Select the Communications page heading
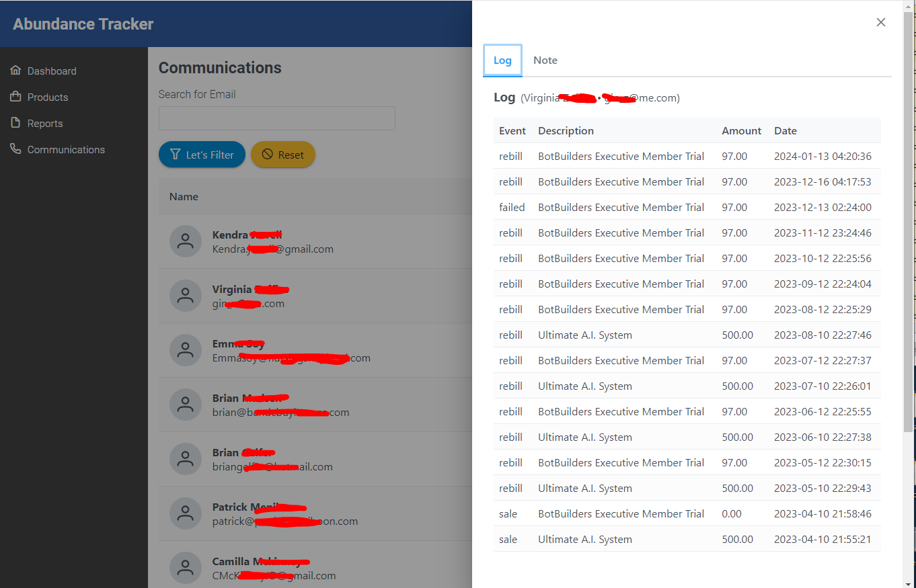916x588 pixels. (220, 68)
